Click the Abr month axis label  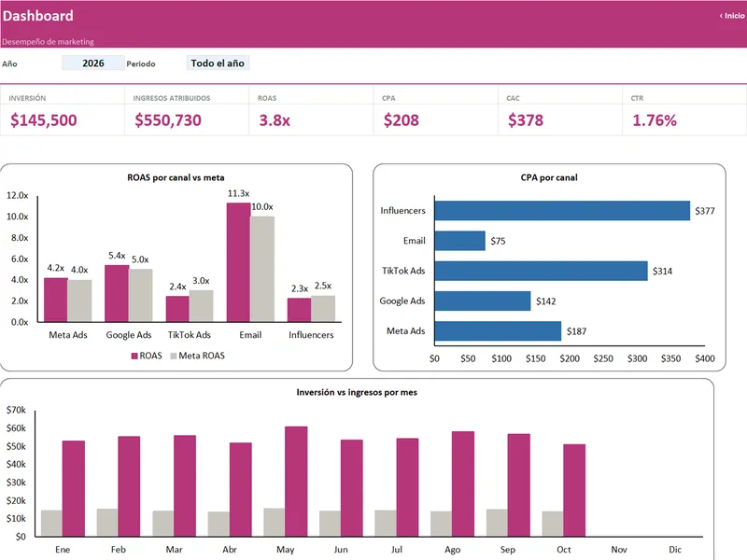230,550
